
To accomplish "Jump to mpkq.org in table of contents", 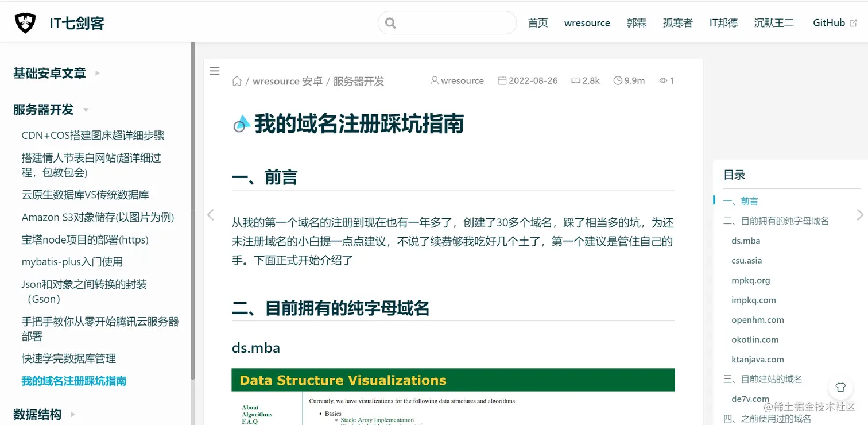I will tap(751, 280).
